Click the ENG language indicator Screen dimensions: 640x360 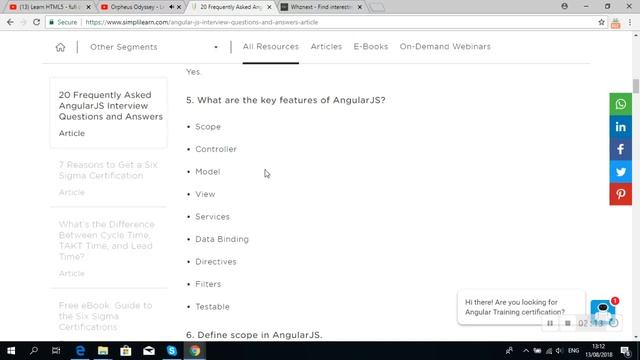coord(573,351)
